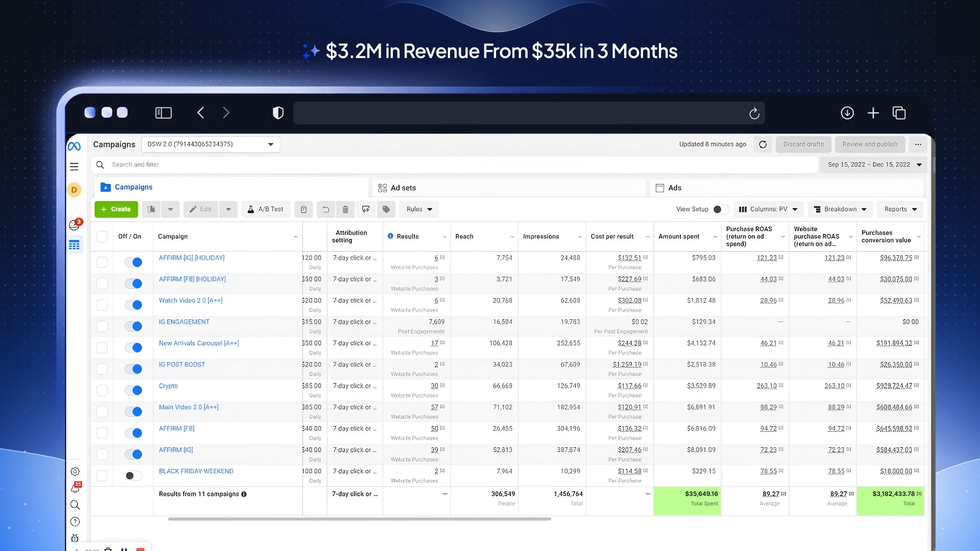The width and height of the screenshot is (980, 551).
Task: Enable the BLACK FRIDAY WEEKEND campaign toggle
Action: pyautogui.click(x=133, y=475)
